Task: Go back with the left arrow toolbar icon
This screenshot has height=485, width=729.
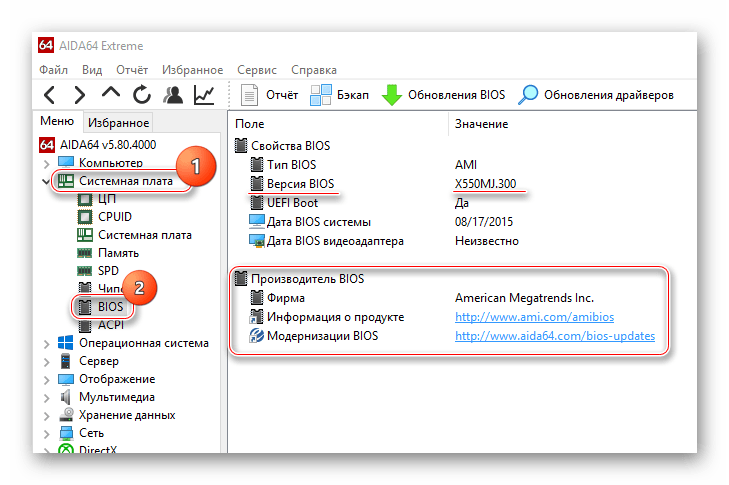Action: point(50,95)
